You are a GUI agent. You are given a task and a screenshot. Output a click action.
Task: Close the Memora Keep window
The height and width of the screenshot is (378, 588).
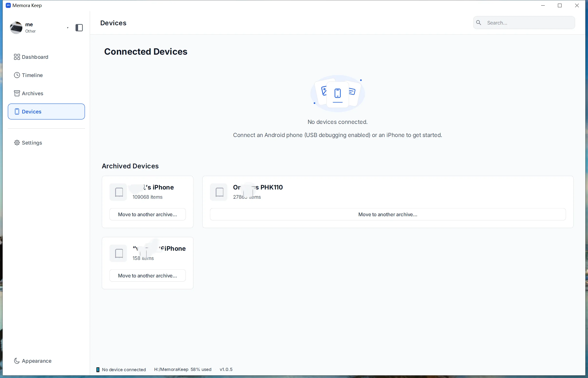click(x=577, y=5)
